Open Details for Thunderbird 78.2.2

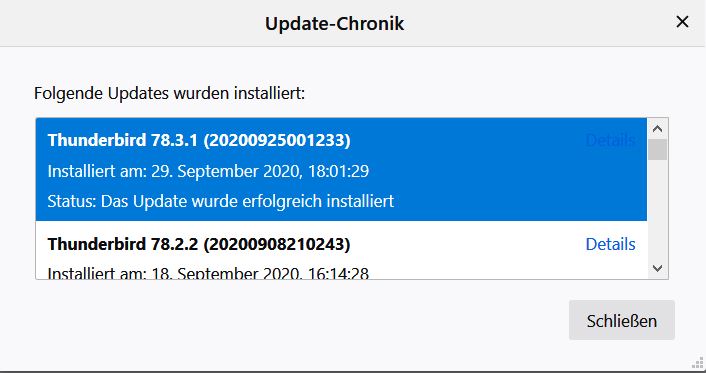point(610,244)
